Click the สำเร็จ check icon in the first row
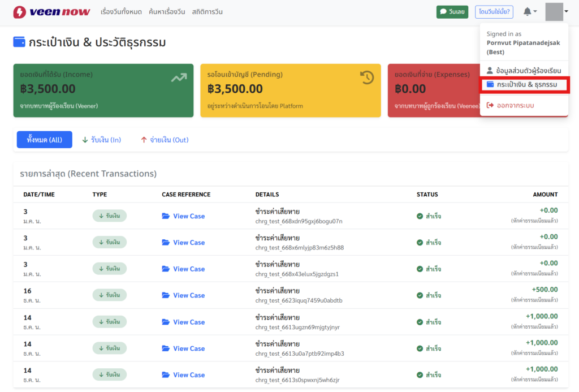 pyautogui.click(x=420, y=216)
